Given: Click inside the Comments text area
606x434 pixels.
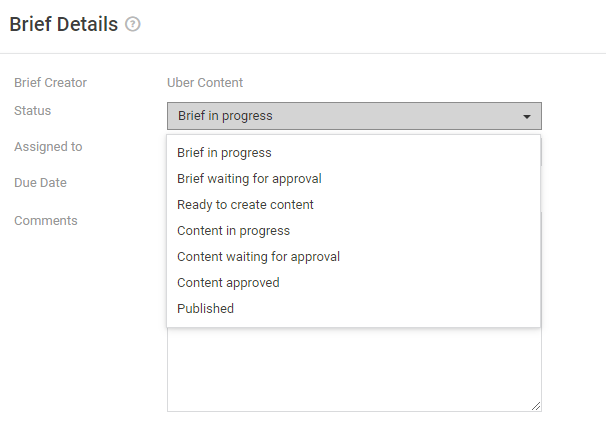Looking at the screenshot, I should tap(354, 369).
